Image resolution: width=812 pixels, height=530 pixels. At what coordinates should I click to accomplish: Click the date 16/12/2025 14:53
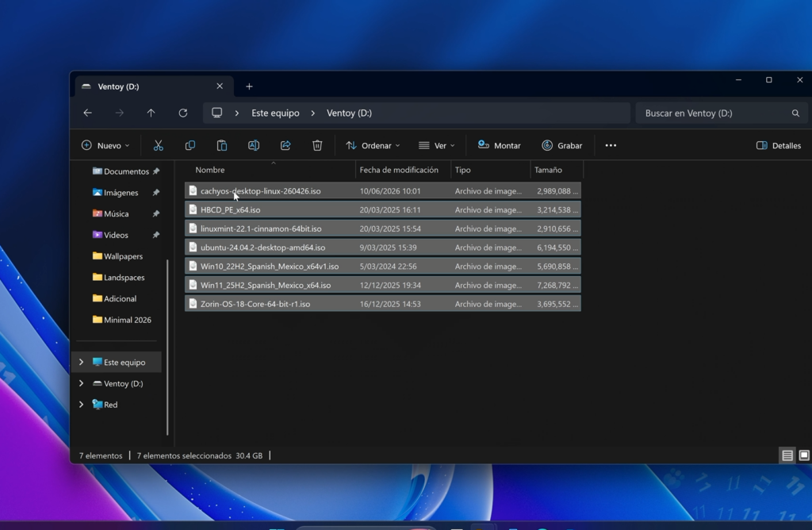(x=390, y=304)
